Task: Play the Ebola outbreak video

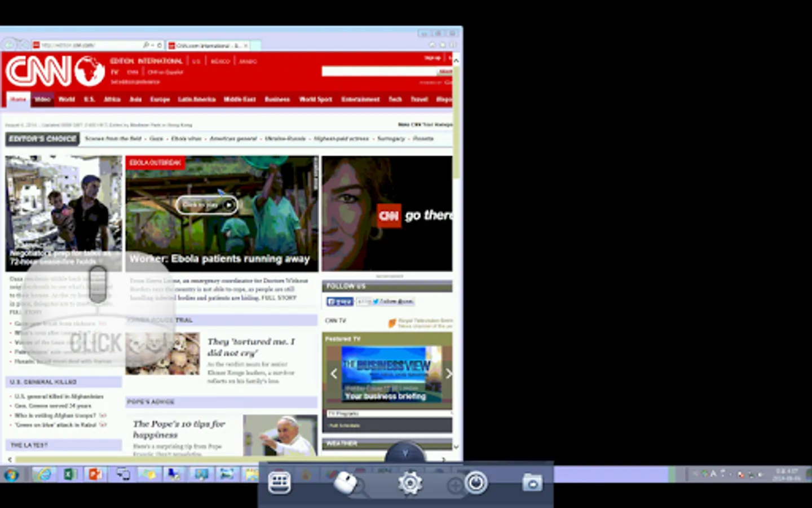Action: [x=207, y=205]
